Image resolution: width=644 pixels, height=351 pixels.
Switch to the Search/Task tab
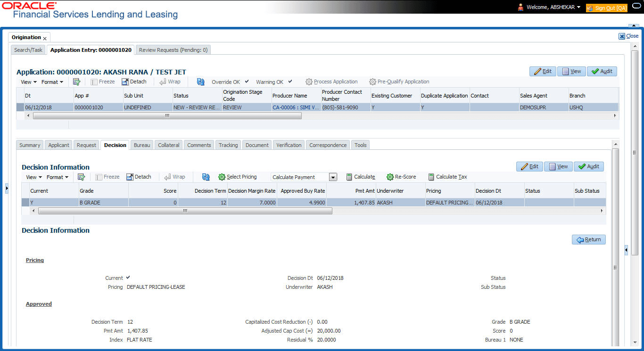pos(28,50)
